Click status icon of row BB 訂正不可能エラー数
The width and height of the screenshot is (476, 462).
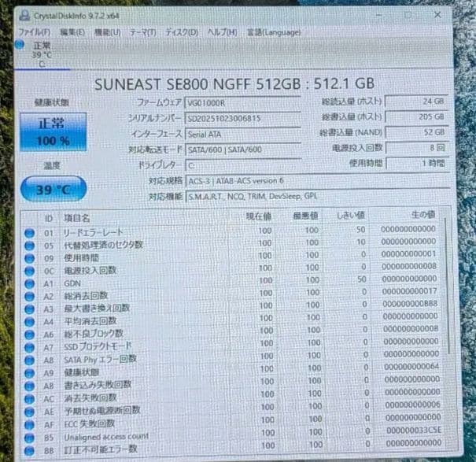pyautogui.click(x=29, y=450)
